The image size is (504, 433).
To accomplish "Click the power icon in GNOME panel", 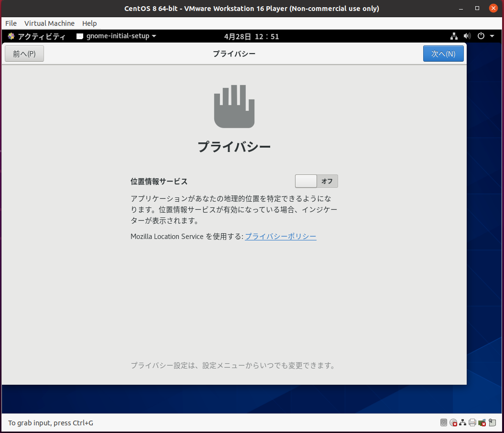I will tap(481, 36).
